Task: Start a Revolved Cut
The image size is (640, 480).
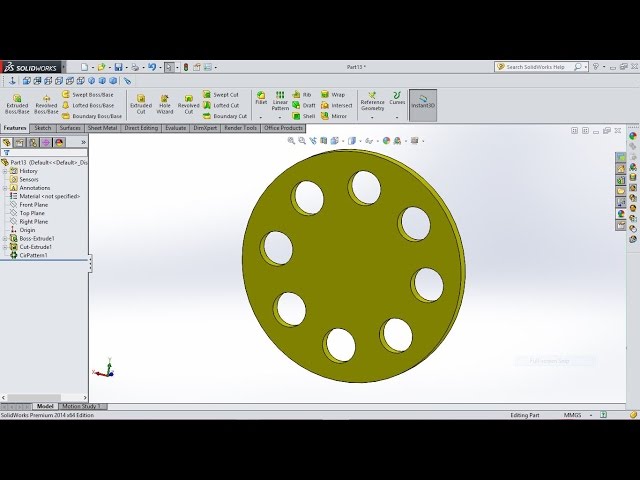Action: point(189,104)
